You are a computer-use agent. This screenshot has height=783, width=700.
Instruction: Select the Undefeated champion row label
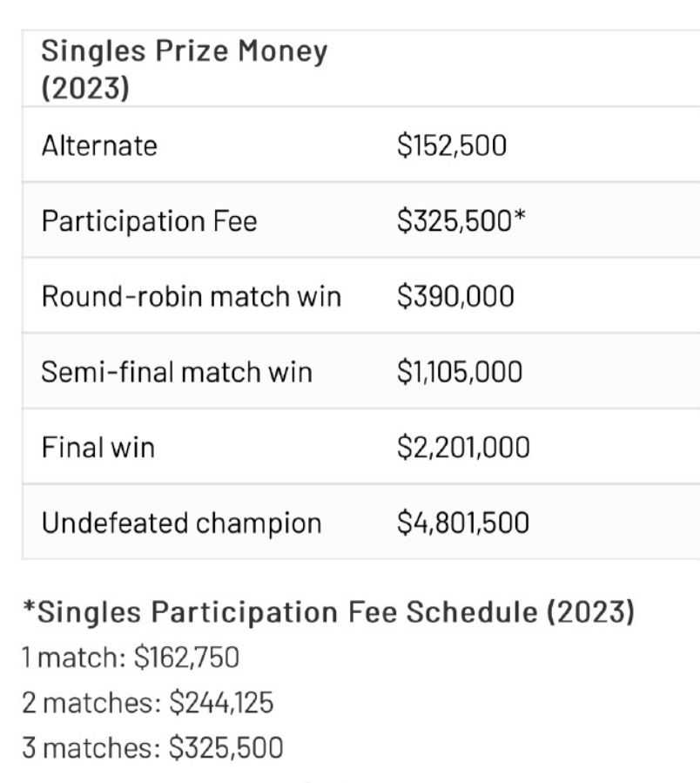pos(181,523)
